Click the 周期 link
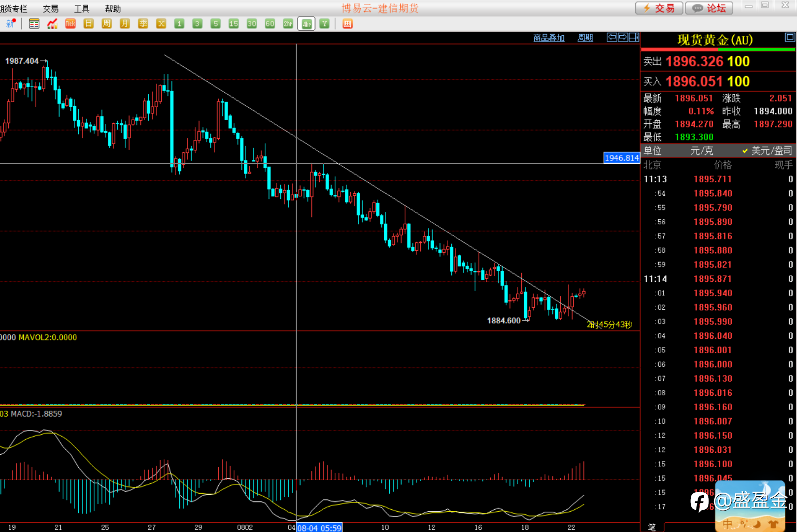Image resolution: width=797 pixels, height=532 pixels. (585, 38)
